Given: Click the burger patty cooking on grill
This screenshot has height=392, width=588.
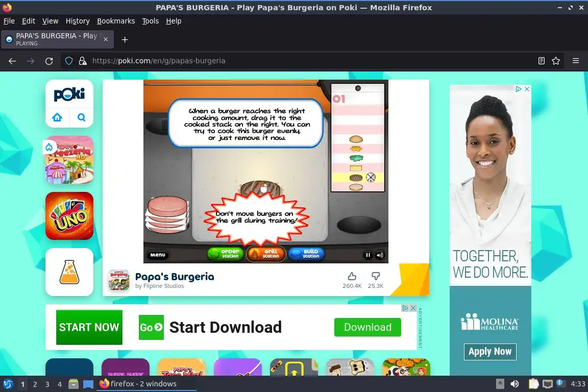Looking at the screenshot, I should [x=260, y=189].
